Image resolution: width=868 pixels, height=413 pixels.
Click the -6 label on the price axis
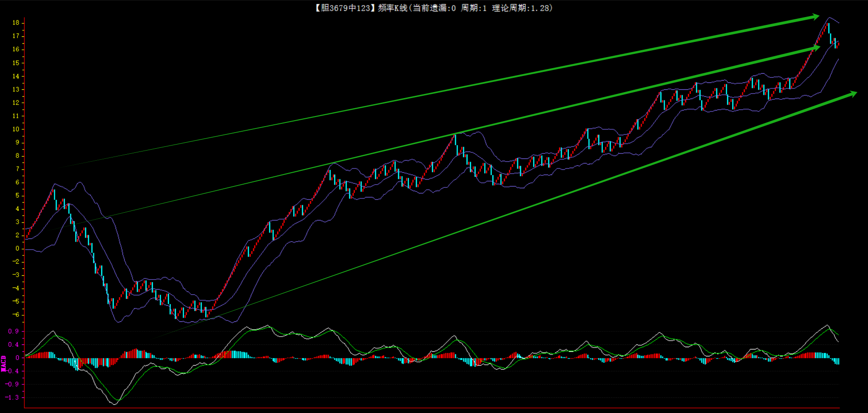16,315
